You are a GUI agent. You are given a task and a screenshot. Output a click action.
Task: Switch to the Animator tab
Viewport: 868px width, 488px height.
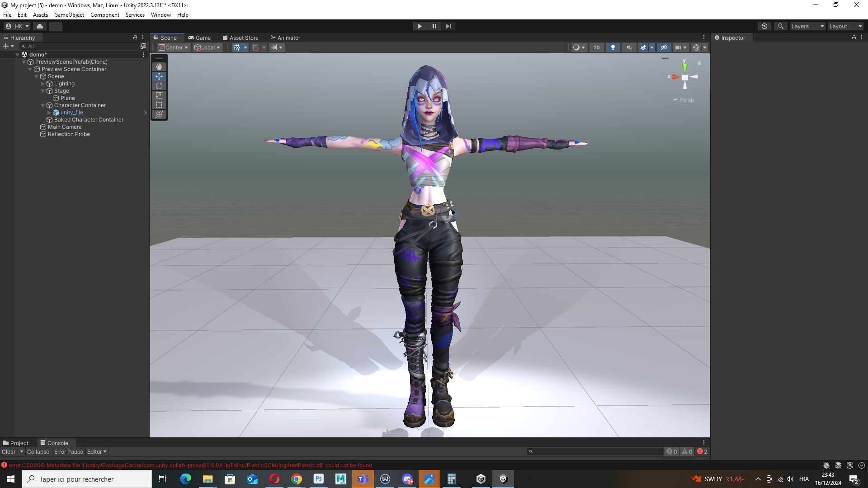tap(285, 38)
